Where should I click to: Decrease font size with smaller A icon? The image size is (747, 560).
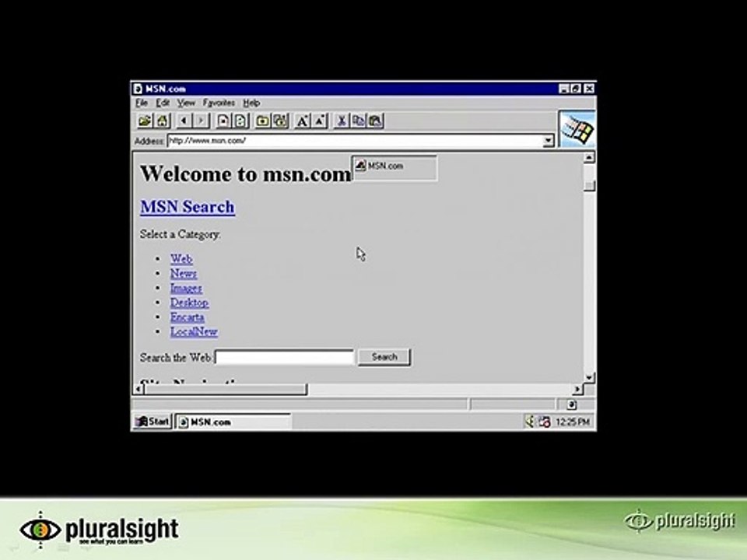tap(320, 121)
